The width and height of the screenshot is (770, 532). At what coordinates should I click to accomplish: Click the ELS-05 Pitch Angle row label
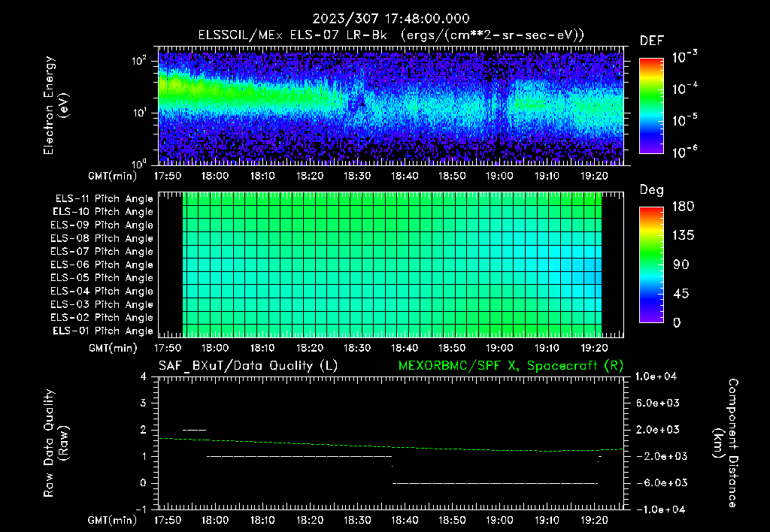click(102, 278)
